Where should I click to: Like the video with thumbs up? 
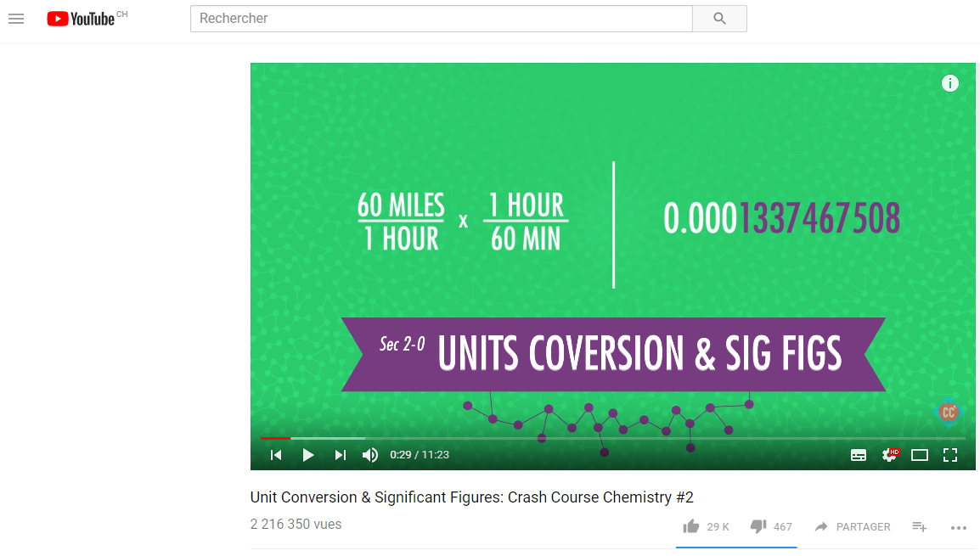691,526
